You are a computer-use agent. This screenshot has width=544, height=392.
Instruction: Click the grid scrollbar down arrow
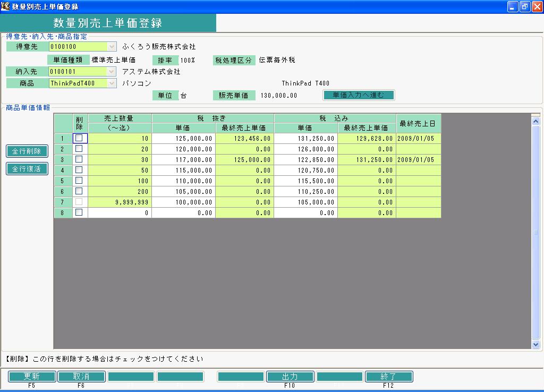(535, 344)
